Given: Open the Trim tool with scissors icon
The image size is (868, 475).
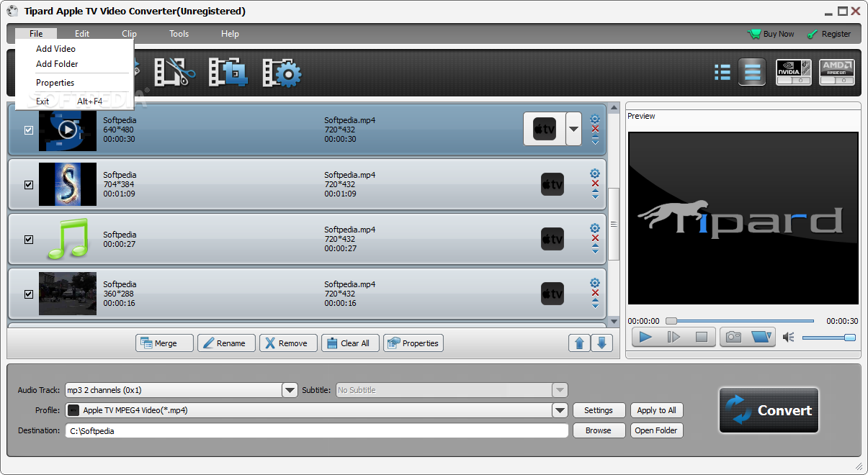Looking at the screenshot, I should click(175, 73).
